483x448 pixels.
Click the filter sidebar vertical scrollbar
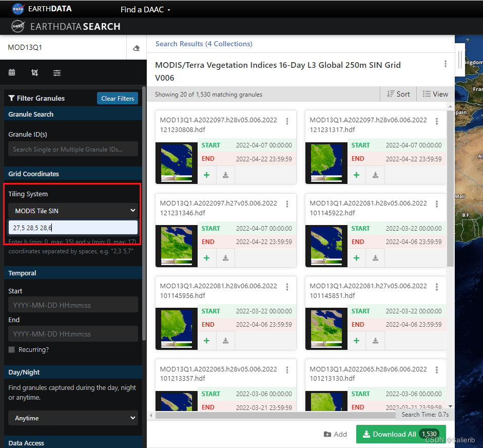click(144, 213)
